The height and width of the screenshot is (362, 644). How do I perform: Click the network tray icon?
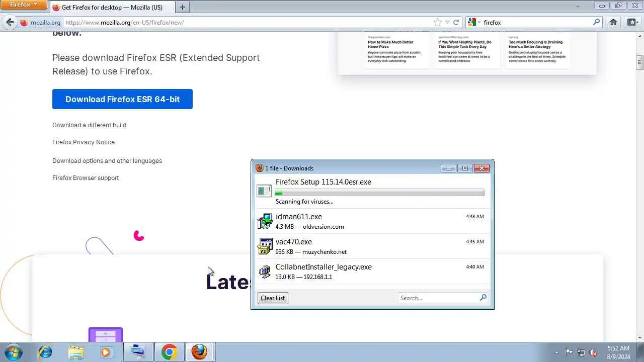581,352
